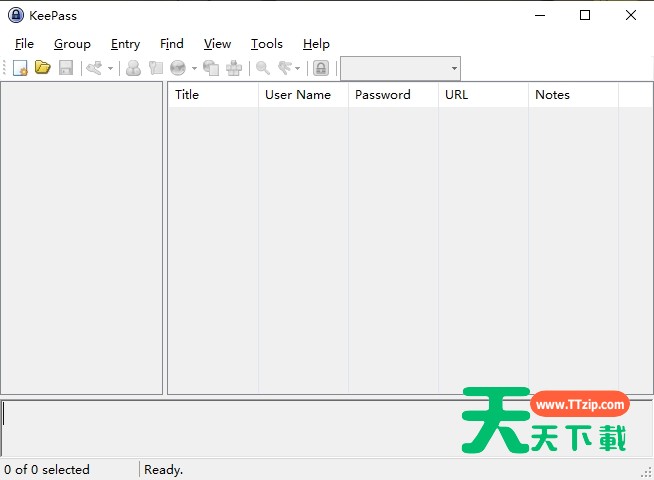Expand the Show Entries dropdown arrow
Screen dimensions: 654x480
click(x=297, y=68)
